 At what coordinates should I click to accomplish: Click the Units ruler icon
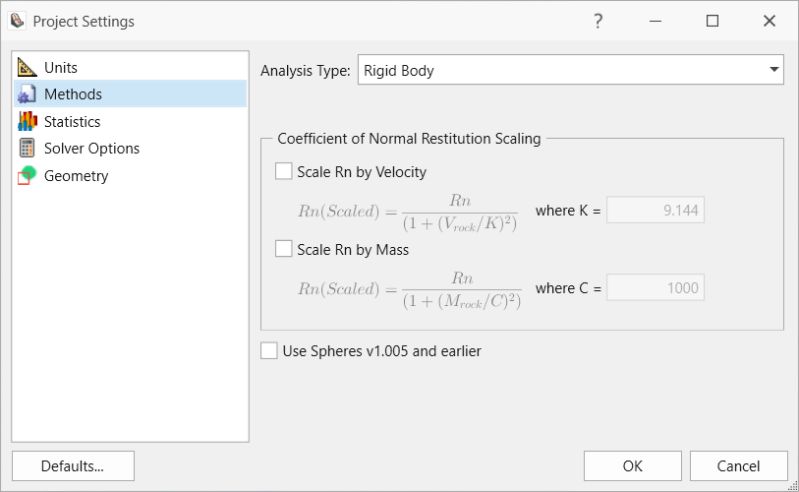27,68
